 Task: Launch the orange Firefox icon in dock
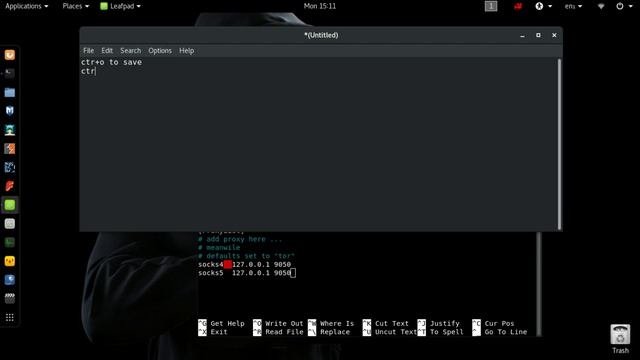[10, 55]
